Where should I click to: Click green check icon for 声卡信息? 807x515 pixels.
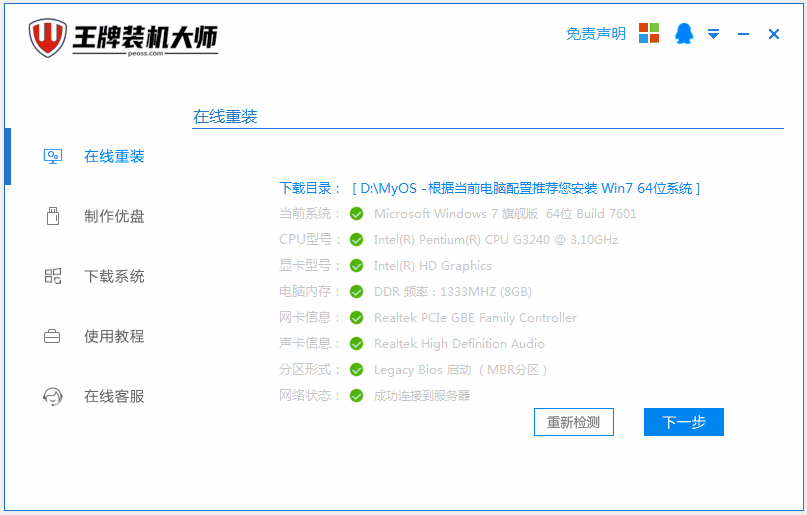(x=357, y=344)
